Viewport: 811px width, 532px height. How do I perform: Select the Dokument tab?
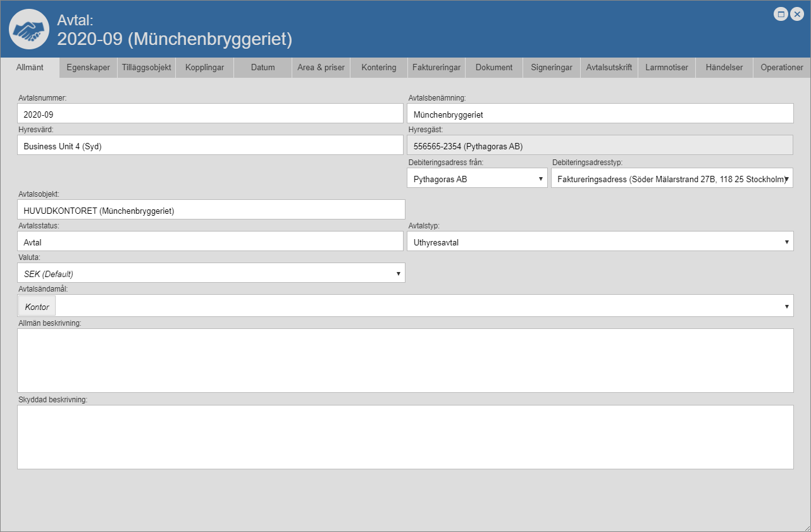coord(494,68)
